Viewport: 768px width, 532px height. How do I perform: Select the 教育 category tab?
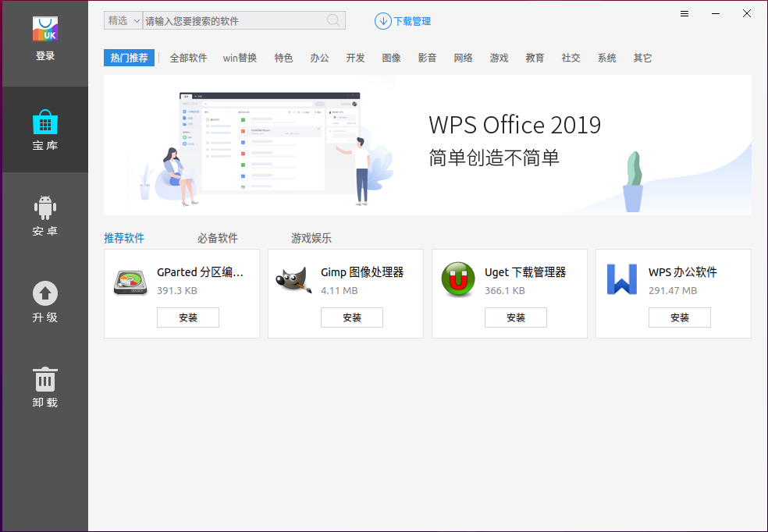point(535,58)
